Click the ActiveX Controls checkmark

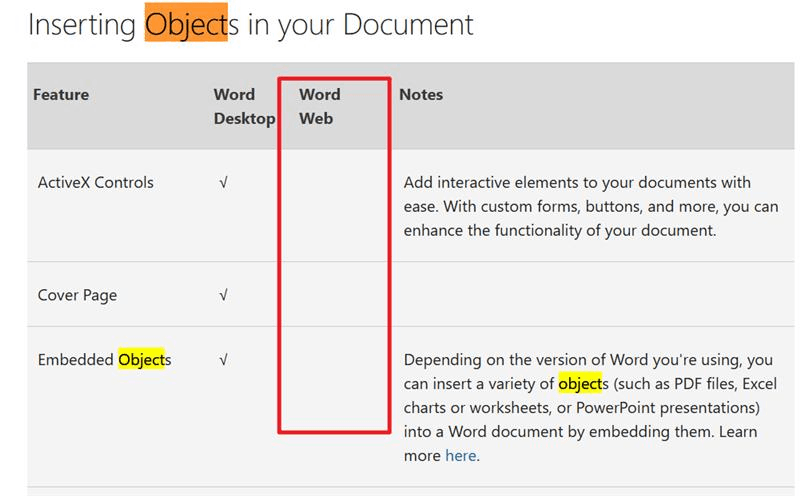point(223,183)
